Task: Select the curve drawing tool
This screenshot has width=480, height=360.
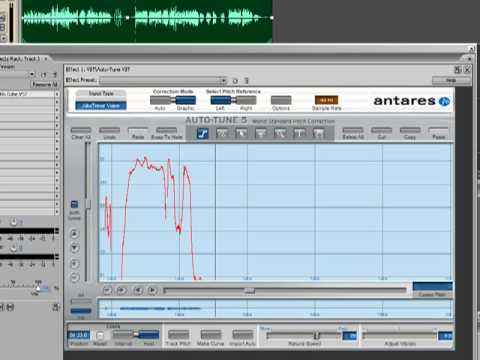Action: click(222, 134)
